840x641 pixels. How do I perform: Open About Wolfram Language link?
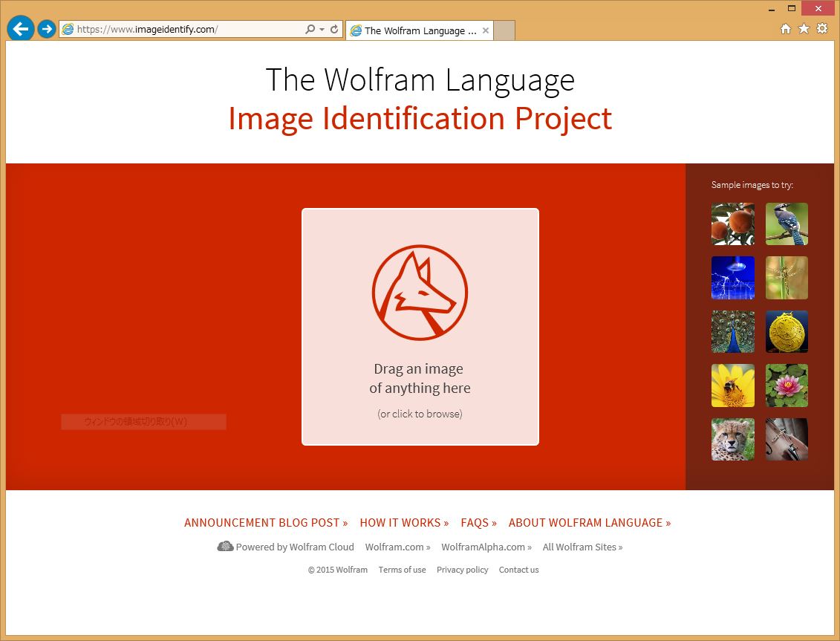tap(589, 523)
